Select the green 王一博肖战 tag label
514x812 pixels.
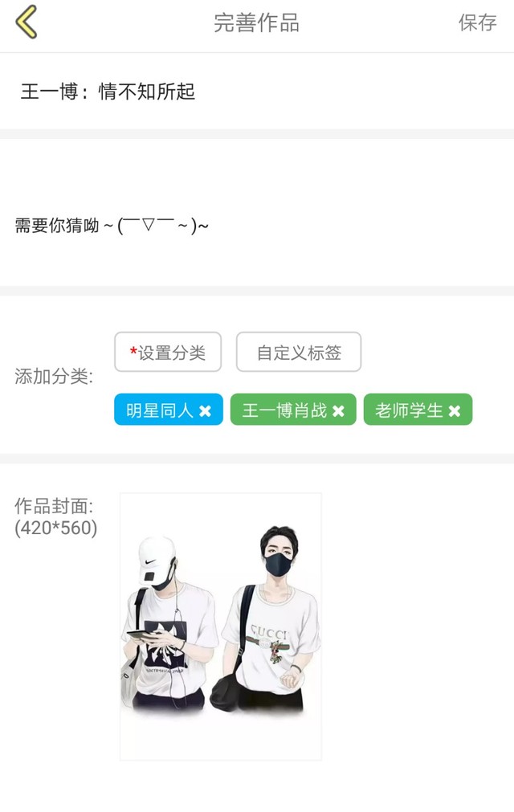pyautogui.click(x=284, y=410)
